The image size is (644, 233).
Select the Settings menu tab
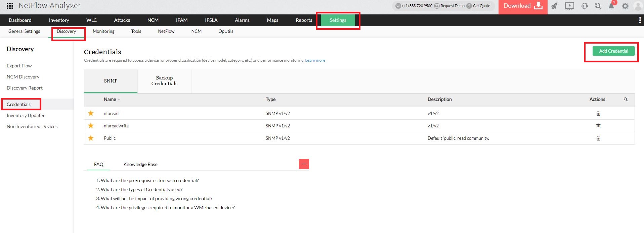(338, 20)
